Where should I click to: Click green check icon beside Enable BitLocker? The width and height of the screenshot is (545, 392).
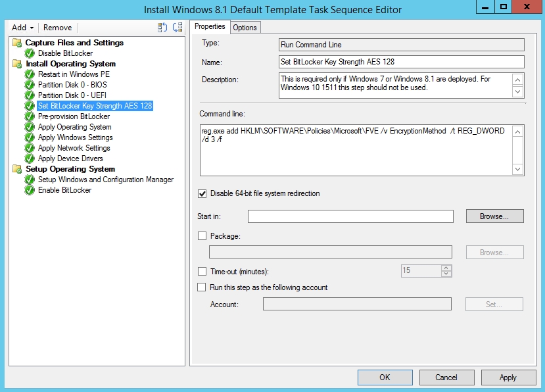(30, 190)
